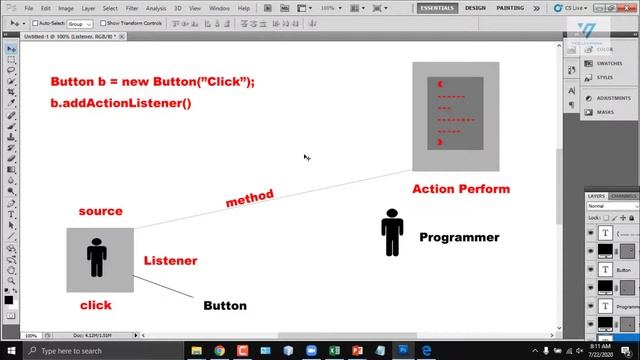The image size is (640, 360).
Task: Switch to the Essentials workspace
Action: 437,8
